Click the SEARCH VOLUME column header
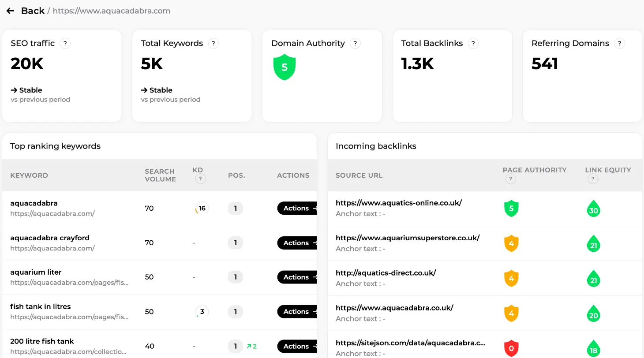644x358 pixels. (x=160, y=175)
